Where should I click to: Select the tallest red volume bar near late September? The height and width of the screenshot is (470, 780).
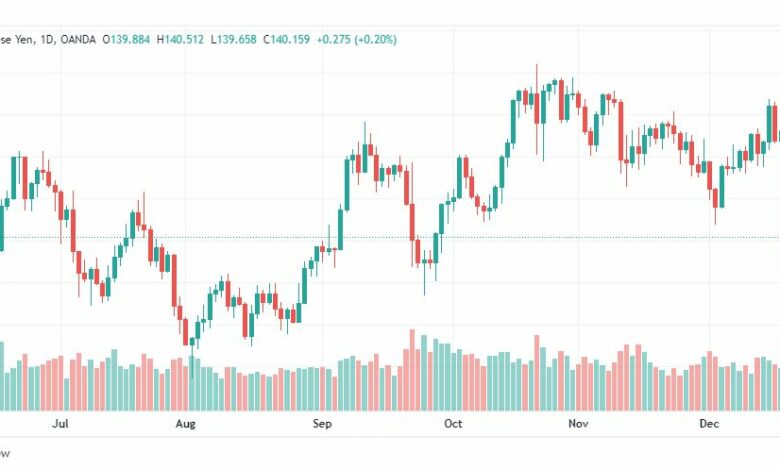click(412, 370)
